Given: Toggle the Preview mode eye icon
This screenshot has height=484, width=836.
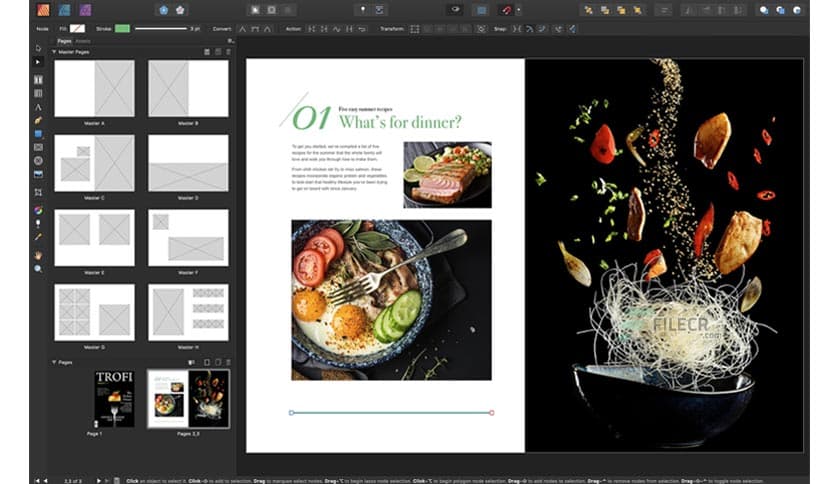Looking at the screenshot, I should click(455, 10).
